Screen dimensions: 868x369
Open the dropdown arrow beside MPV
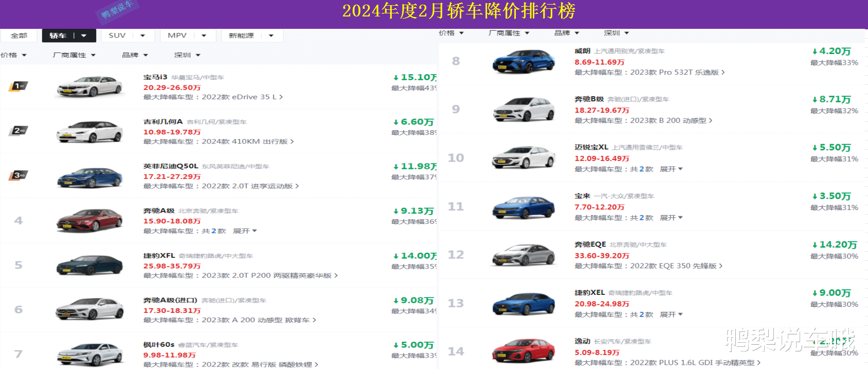coord(204,36)
